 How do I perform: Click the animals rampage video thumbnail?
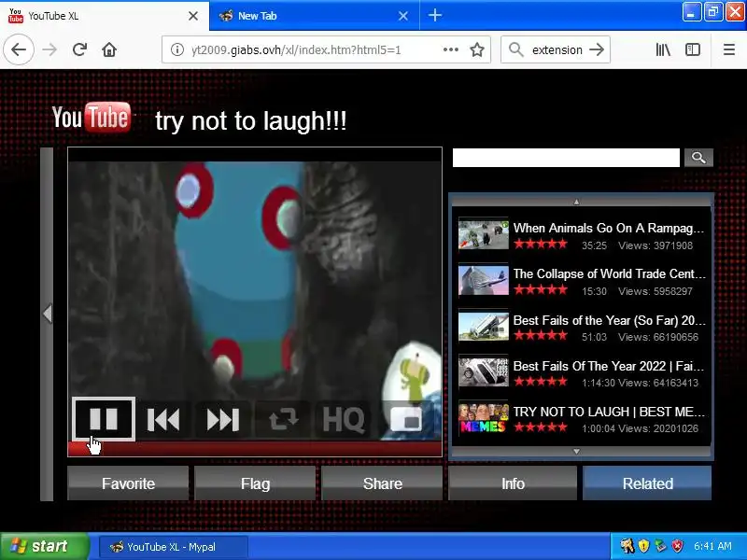[483, 234]
